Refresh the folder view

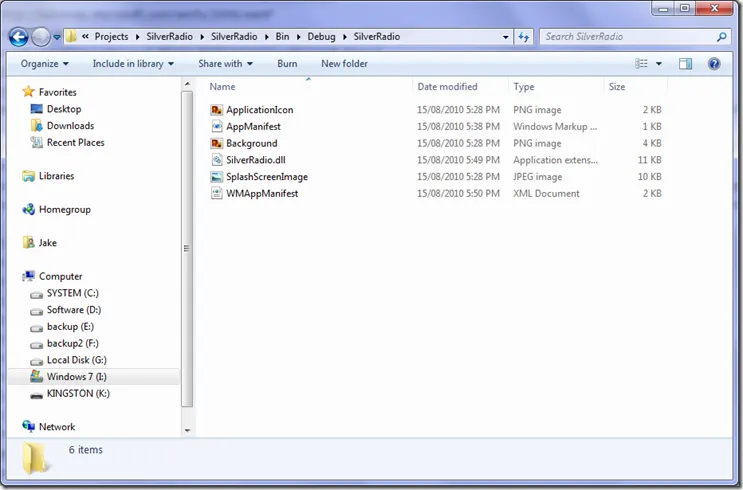524,37
